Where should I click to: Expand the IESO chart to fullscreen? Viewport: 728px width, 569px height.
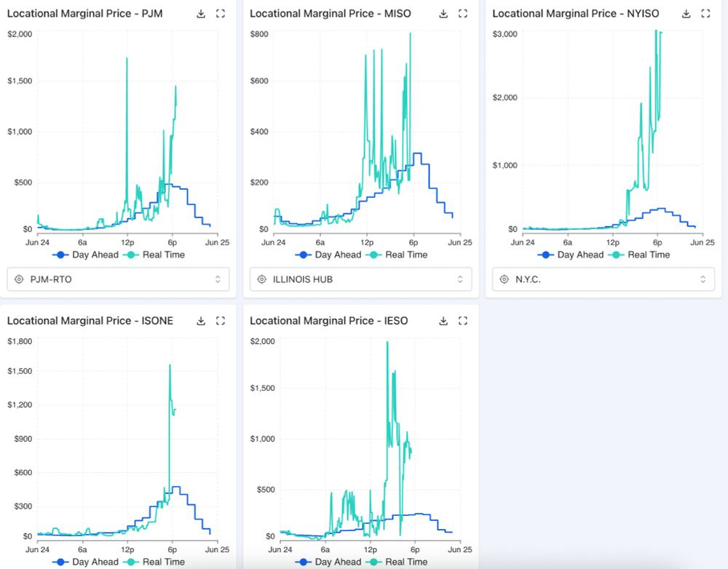pos(463,320)
